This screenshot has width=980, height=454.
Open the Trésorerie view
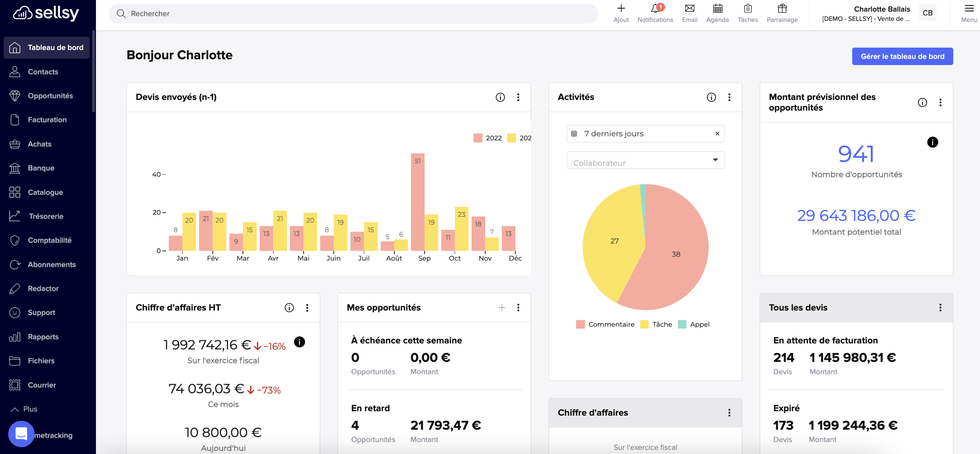(46, 216)
